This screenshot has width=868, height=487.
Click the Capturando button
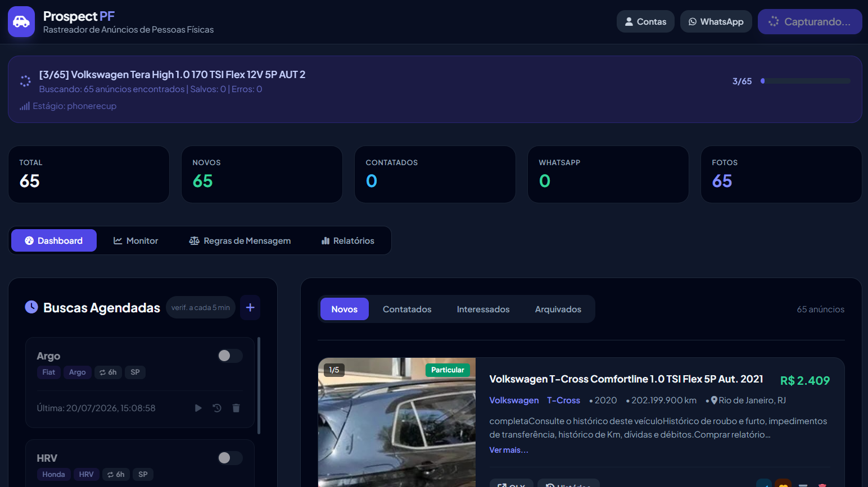(810, 21)
